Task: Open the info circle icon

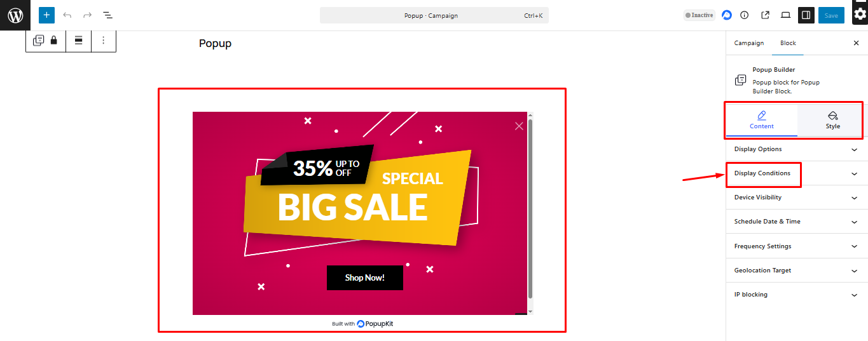Action: [x=745, y=15]
